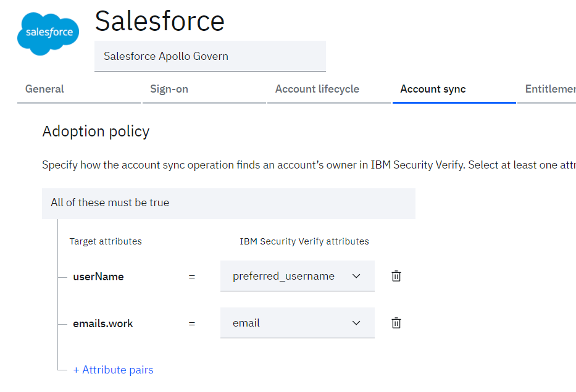The width and height of the screenshot is (576, 392).
Task: Click the Target attributes column header
Action: (106, 241)
